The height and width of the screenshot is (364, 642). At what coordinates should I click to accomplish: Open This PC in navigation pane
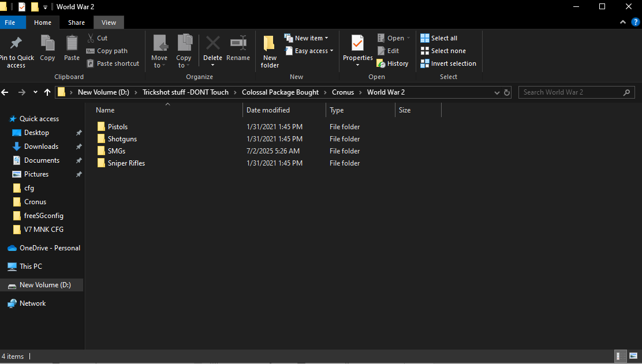(31, 267)
